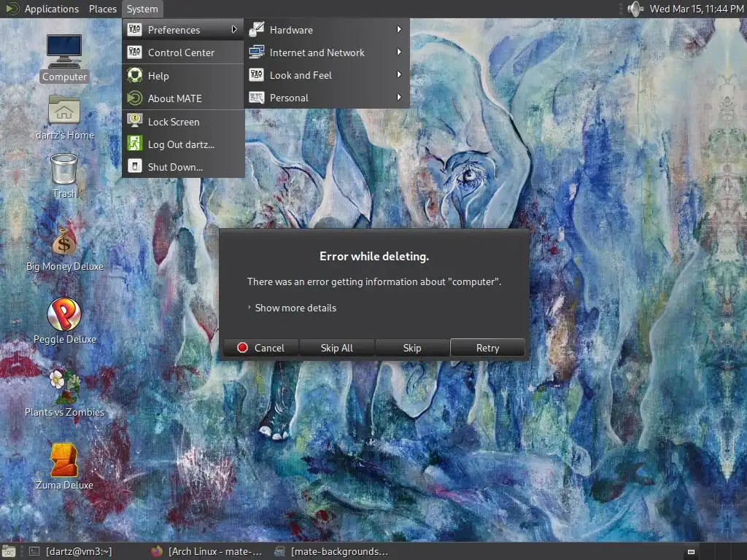The height and width of the screenshot is (560, 747).
Task: Expand Show more details in error dialog
Action: [x=292, y=308]
